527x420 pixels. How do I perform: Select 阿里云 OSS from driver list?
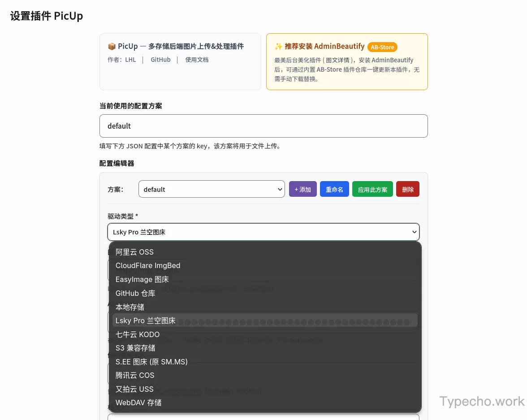134,252
